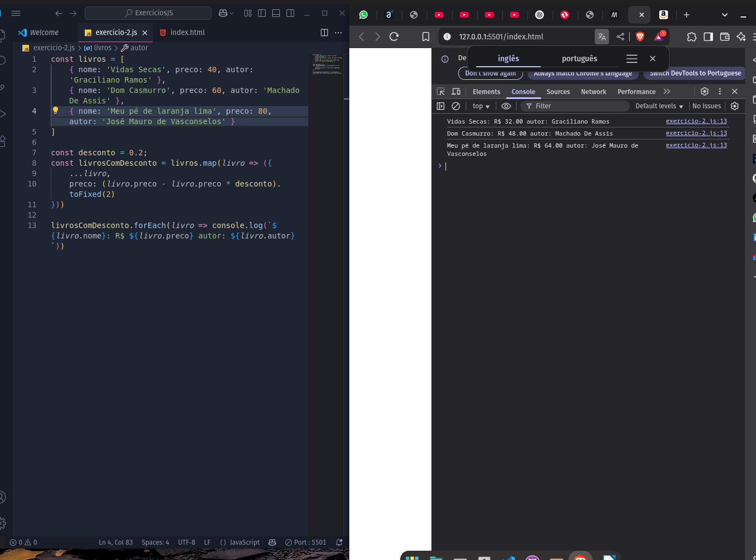Select inglês in translate popup

coord(508,59)
